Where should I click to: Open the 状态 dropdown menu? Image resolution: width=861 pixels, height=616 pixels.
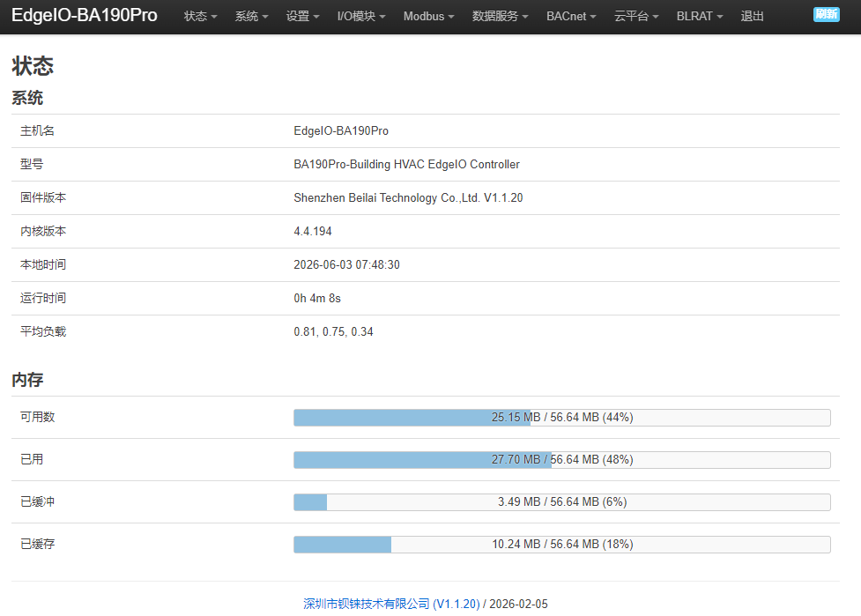tap(200, 17)
